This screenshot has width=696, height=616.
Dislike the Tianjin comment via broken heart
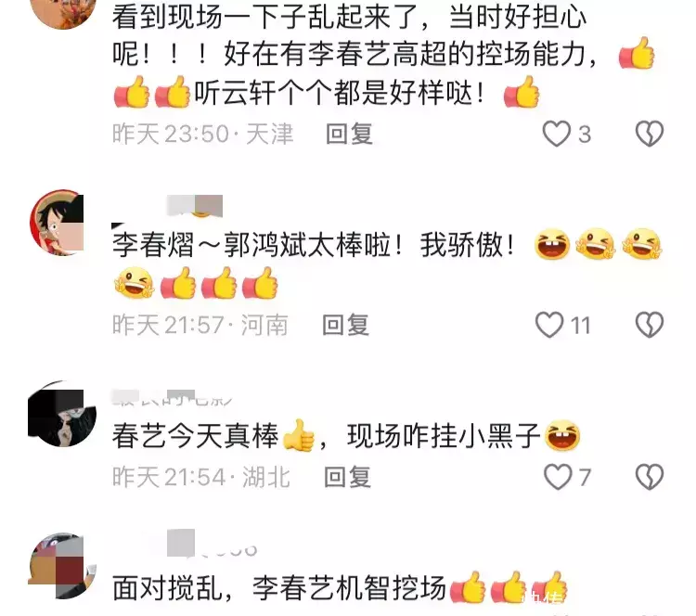coord(650,134)
